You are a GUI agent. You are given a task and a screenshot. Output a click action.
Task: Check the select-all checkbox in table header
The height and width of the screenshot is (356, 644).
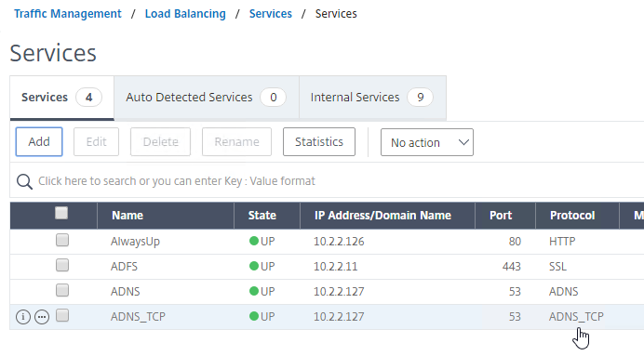point(61,213)
